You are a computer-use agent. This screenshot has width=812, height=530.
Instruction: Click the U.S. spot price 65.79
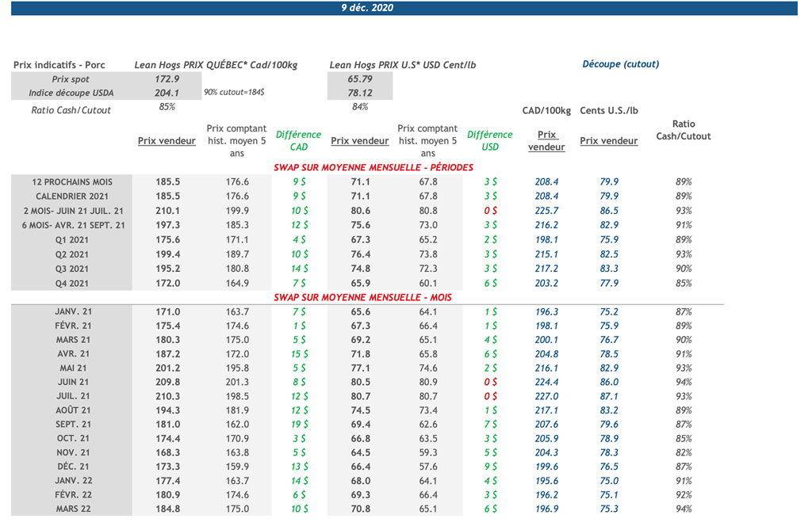359,79
